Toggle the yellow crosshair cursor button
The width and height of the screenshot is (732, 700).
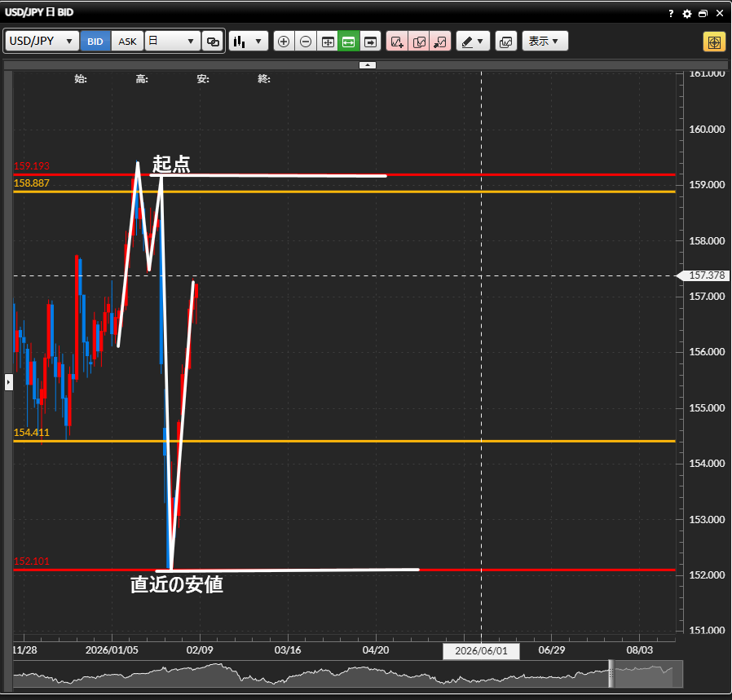[x=714, y=42]
